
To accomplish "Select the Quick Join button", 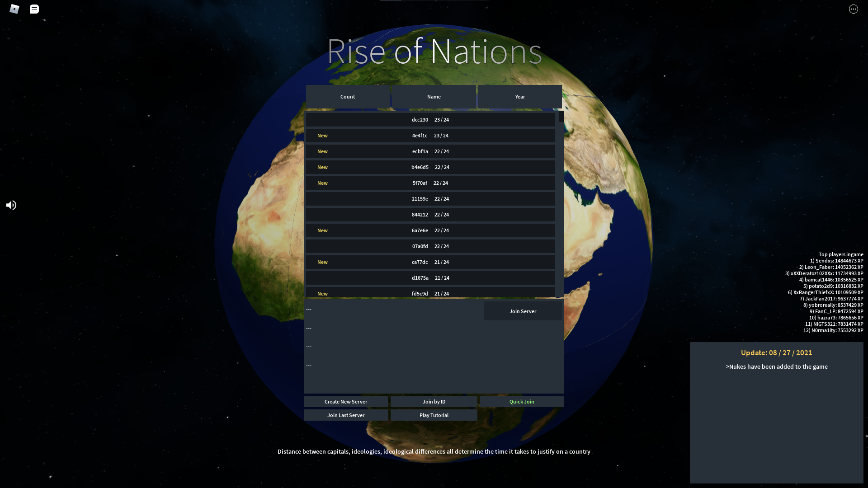I will (x=522, y=401).
